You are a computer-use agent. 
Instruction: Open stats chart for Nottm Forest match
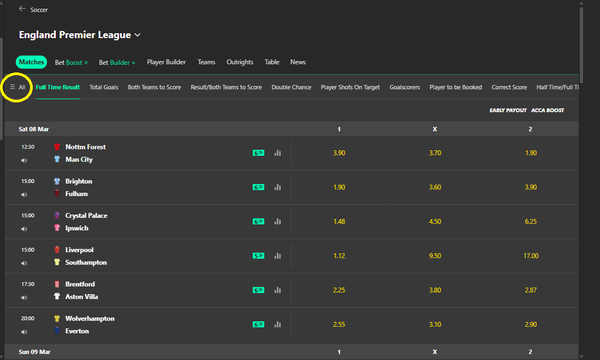278,153
